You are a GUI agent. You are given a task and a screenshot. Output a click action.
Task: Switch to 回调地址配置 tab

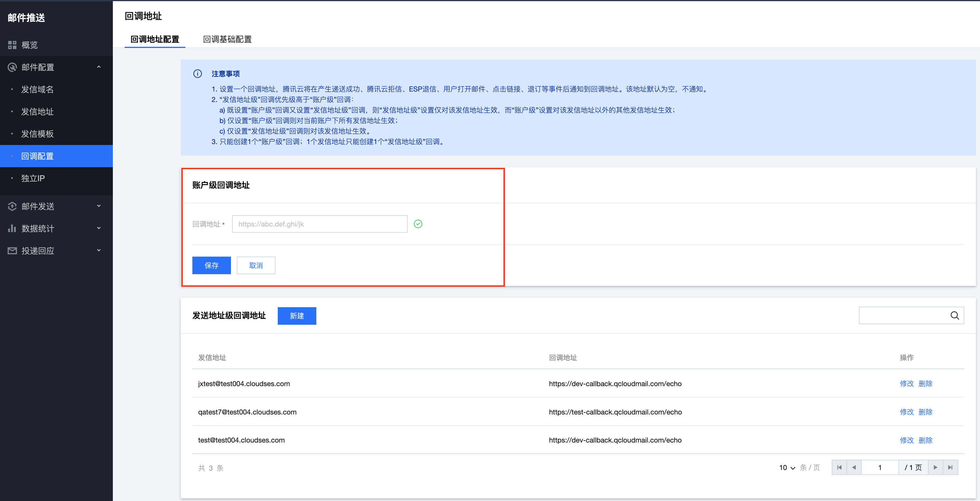(x=155, y=39)
